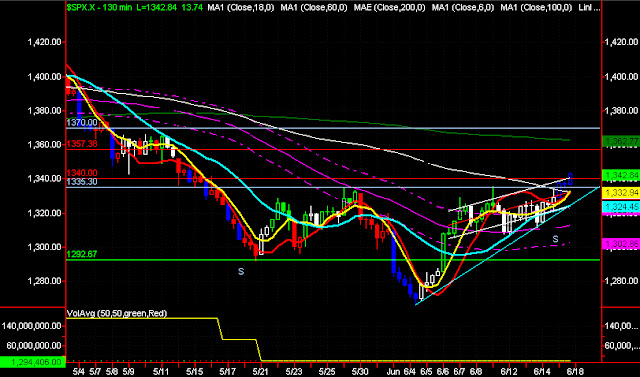The image size is (640, 377).
Task: Click the 5/30 date label
Action: pos(360,373)
